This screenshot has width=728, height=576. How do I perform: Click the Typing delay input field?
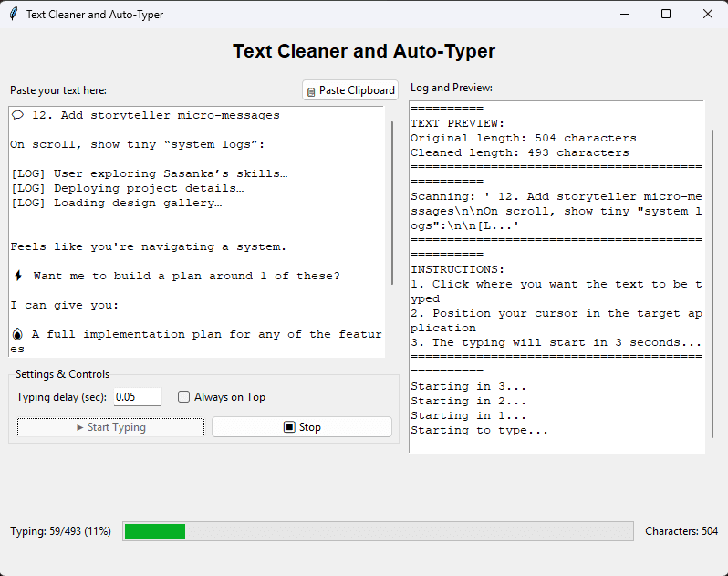(138, 397)
